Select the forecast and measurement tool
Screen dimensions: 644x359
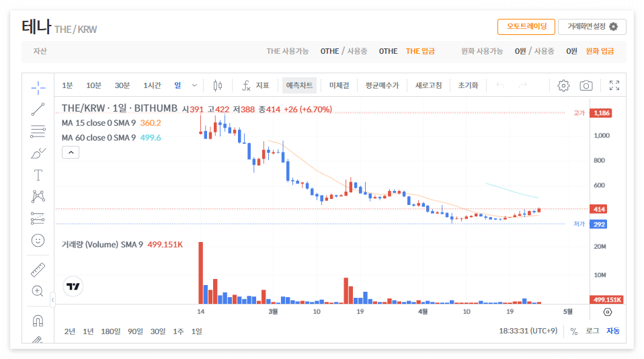pyautogui.click(x=38, y=218)
